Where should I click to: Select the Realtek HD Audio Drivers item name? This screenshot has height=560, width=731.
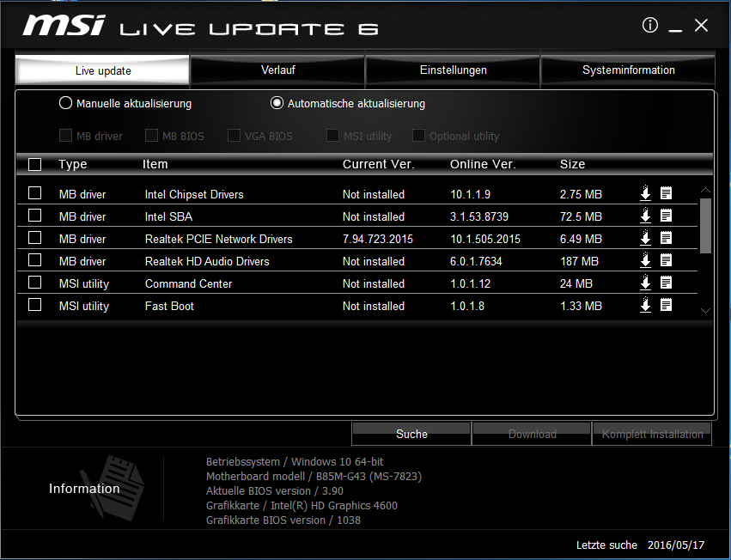[207, 262]
